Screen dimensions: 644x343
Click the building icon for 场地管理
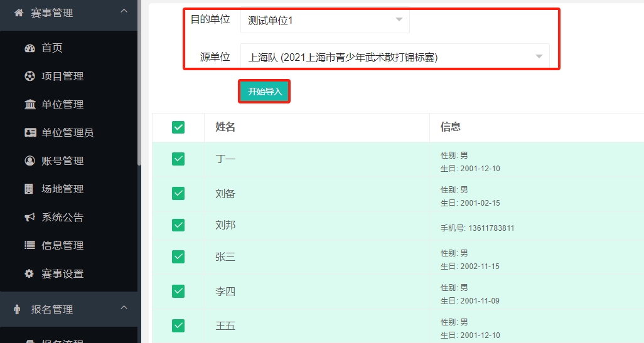(x=30, y=189)
